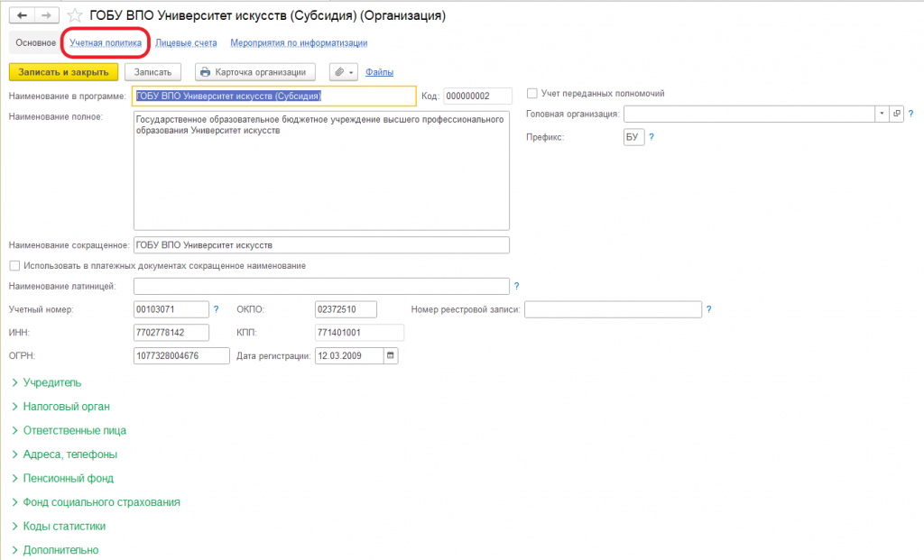Show help for Учетный номер question mark
Viewport: 924px width, 560px height.
click(217, 309)
